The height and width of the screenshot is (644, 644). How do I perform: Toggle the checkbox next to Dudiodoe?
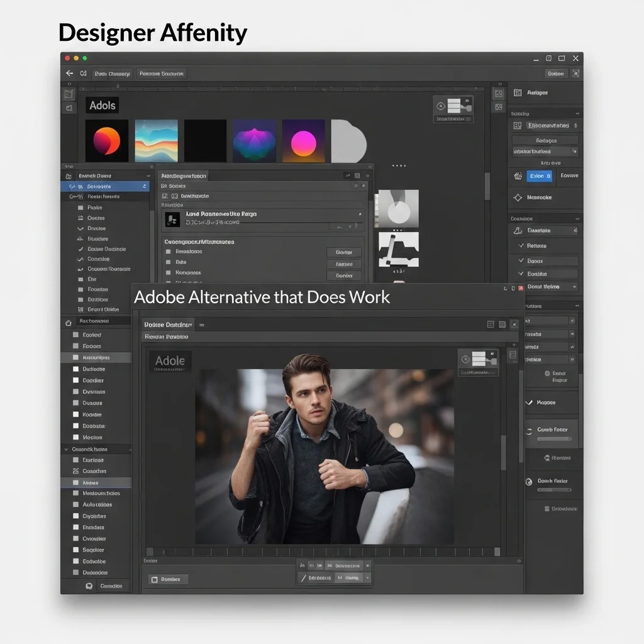tap(76, 369)
